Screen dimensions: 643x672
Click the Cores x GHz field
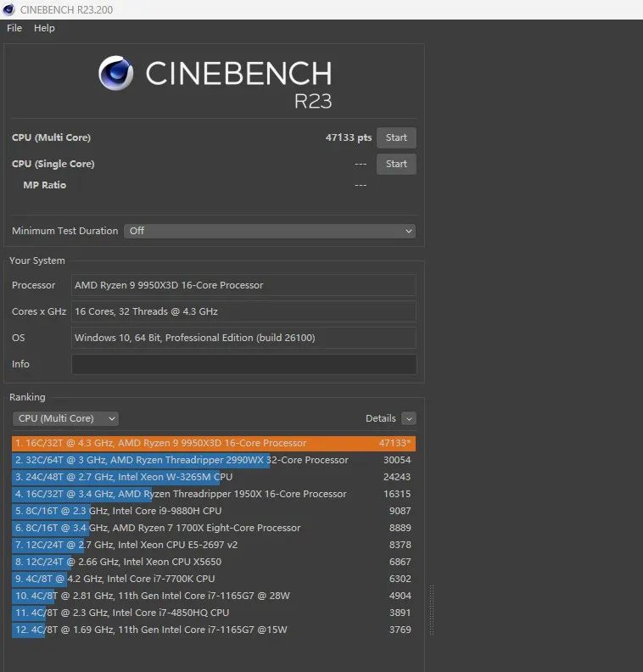[x=243, y=311]
